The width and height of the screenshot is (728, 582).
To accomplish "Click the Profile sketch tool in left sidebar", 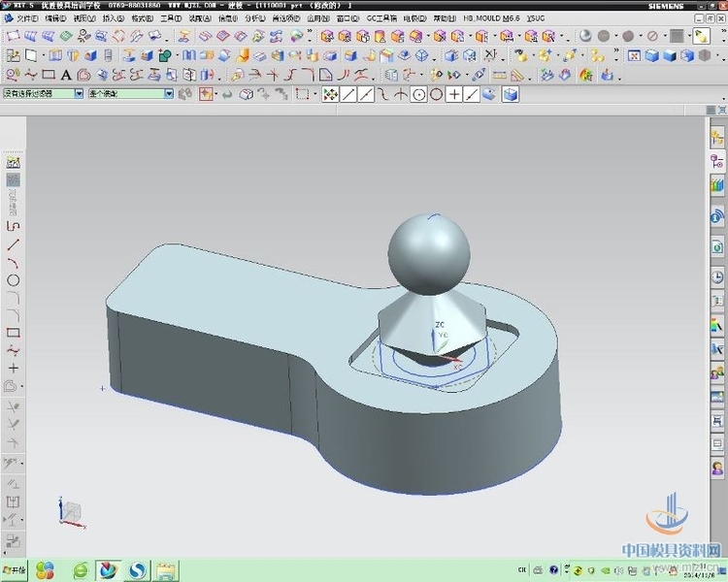I will pyautogui.click(x=14, y=226).
